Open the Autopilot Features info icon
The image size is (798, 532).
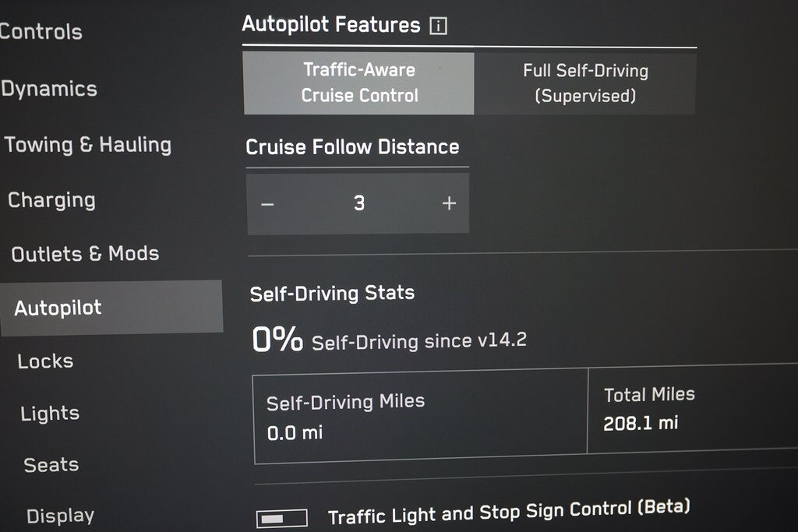click(x=439, y=26)
